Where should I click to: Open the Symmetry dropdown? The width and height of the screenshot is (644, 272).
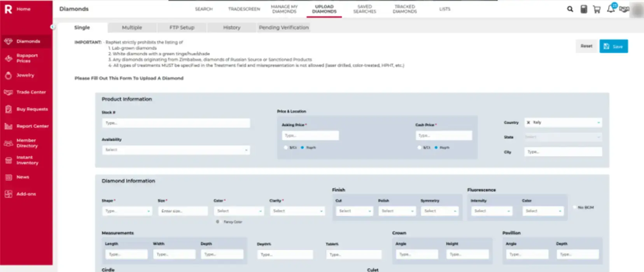click(x=439, y=211)
